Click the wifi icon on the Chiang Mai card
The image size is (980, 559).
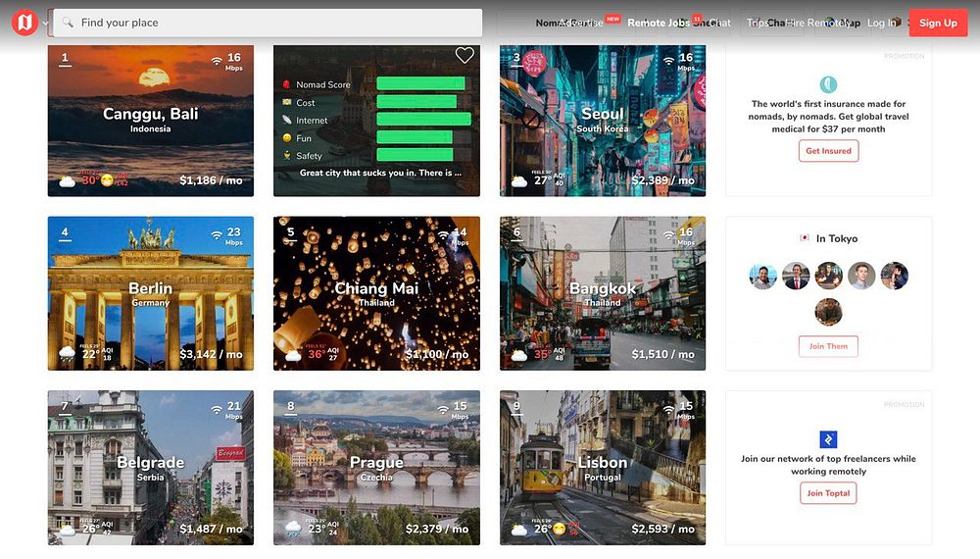click(x=443, y=235)
